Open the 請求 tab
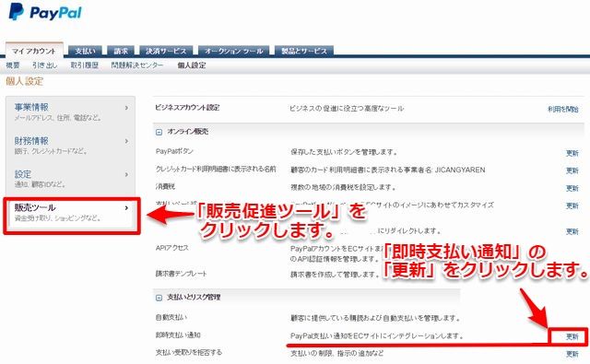The width and height of the screenshot is (590, 364). (121, 51)
